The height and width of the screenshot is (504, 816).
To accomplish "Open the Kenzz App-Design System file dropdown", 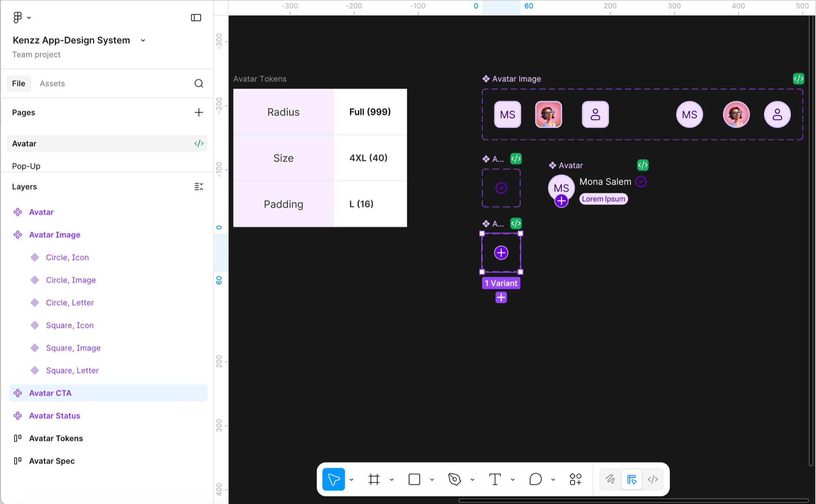I will pyautogui.click(x=143, y=40).
